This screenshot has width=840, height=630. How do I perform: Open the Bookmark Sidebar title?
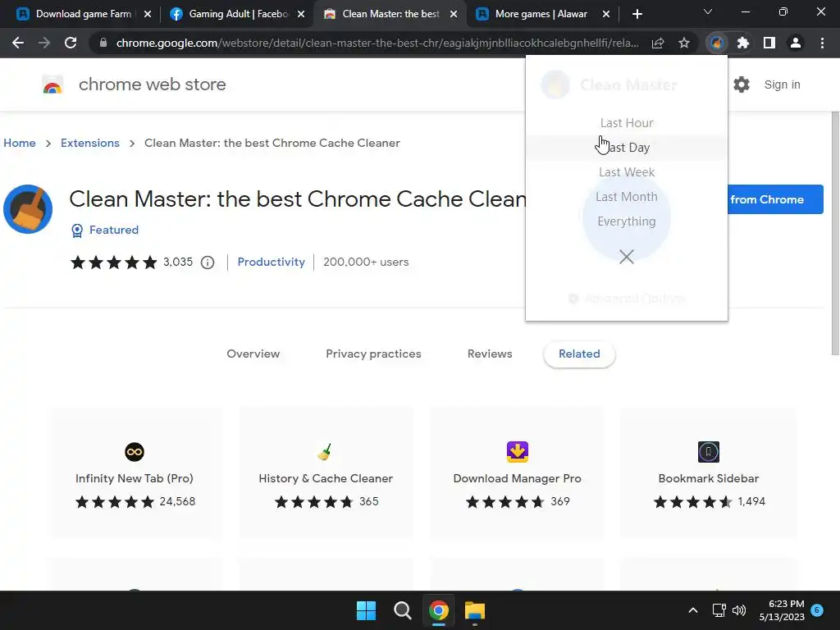pos(708,478)
